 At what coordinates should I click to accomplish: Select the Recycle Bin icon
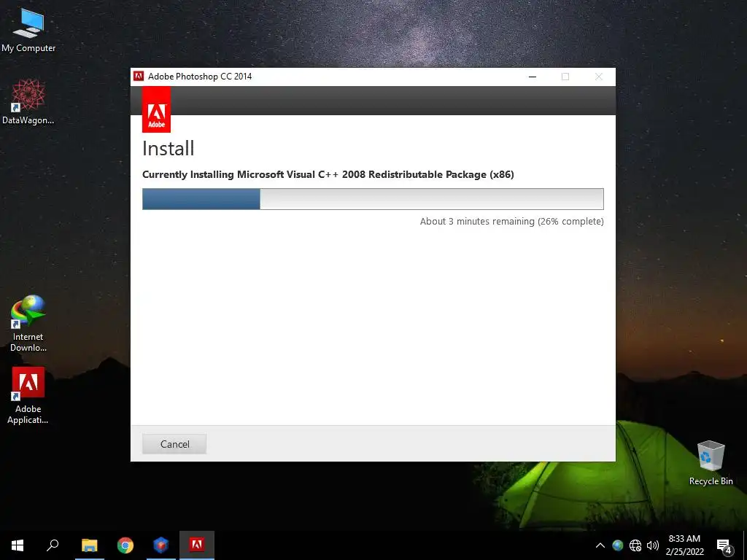[x=711, y=463]
